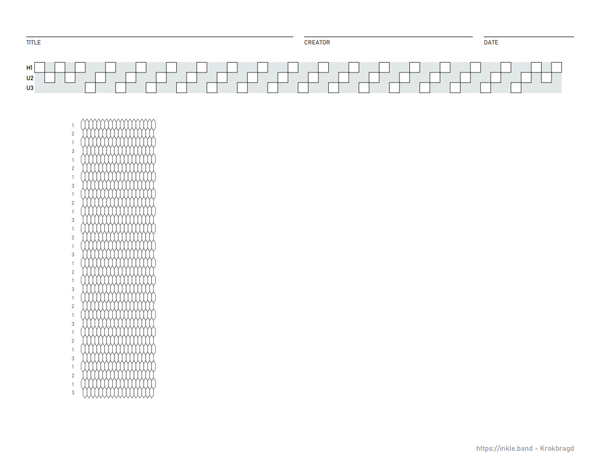
Task: Mark the leftmost threading box in U2 row
Action: (50, 78)
